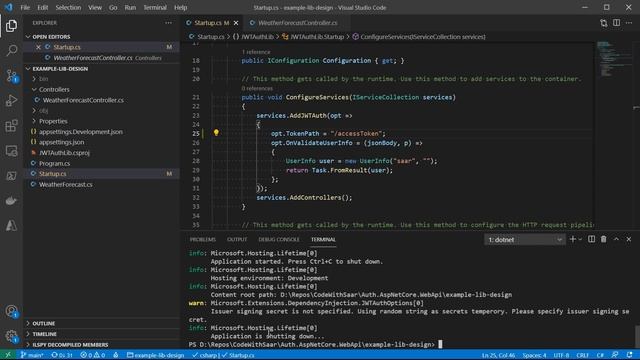This screenshot has width=640, height=360.
Task: Open the Azure view in activity bar
Action: [x=11, y=226]
